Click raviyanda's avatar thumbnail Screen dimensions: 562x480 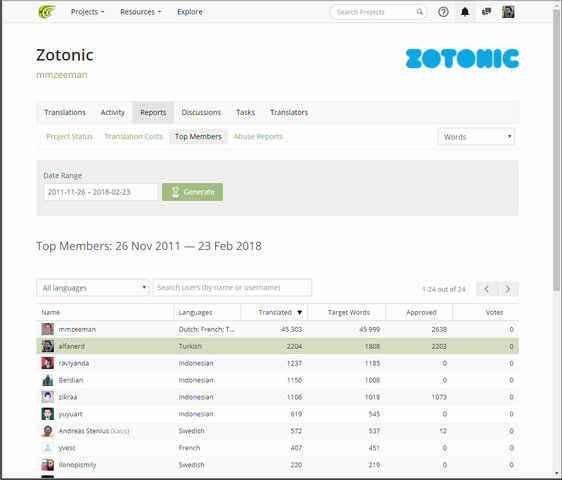[48, 363]
